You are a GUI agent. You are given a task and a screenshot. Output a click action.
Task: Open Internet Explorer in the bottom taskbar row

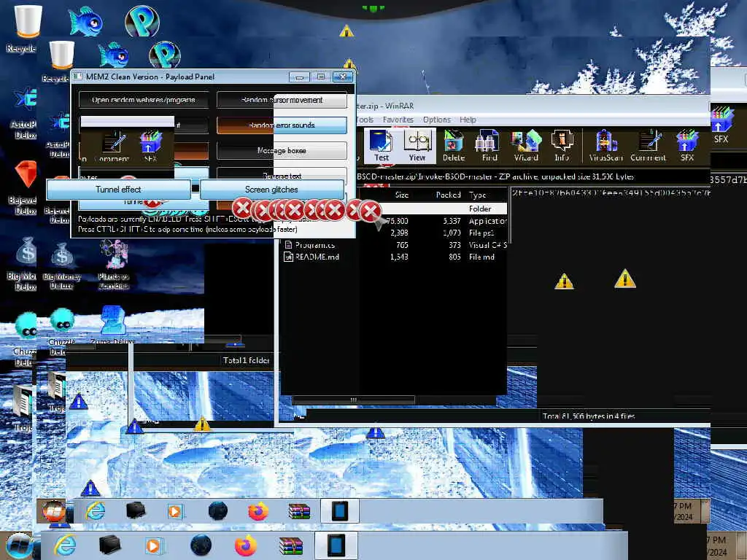65,545
